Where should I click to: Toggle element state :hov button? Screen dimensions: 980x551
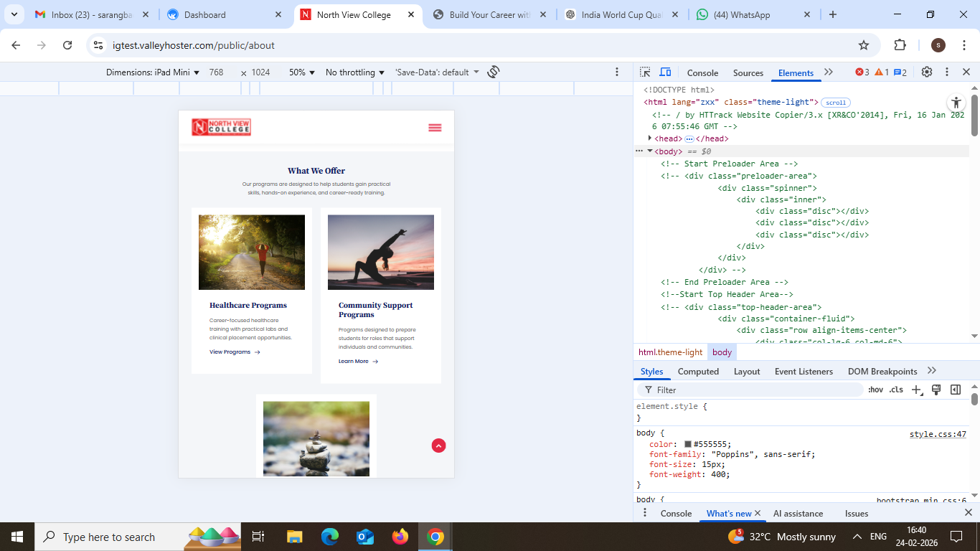tap(875, 390)
